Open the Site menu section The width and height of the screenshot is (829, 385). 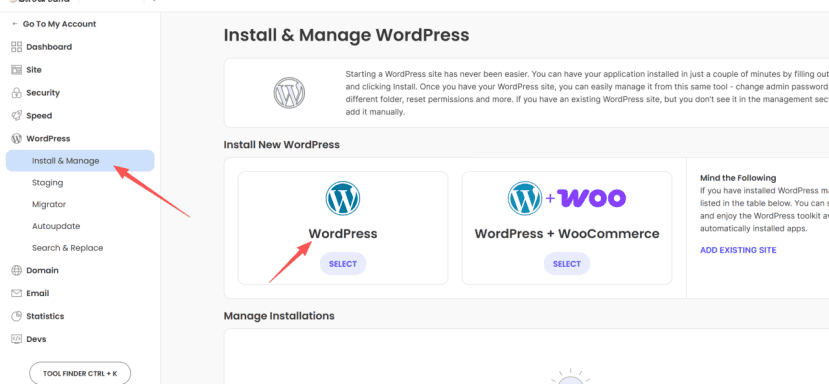(34, 70)
